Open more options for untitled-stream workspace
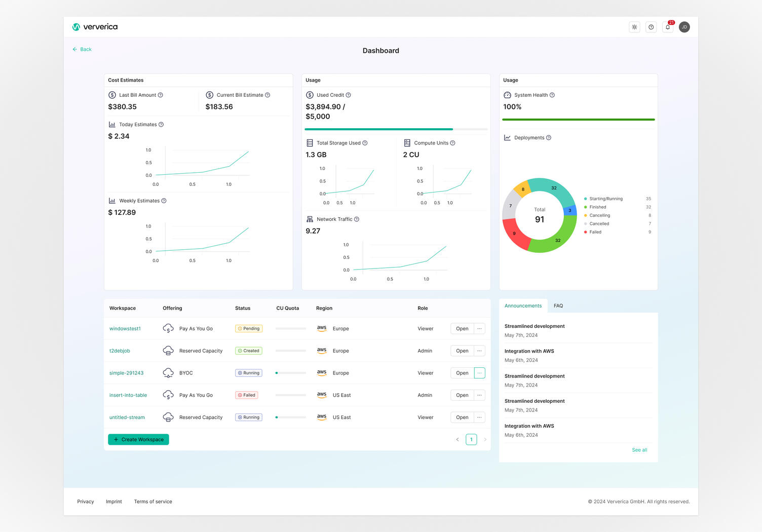The height and width of the screenshot is (532, 762). (x=479, y=417)
